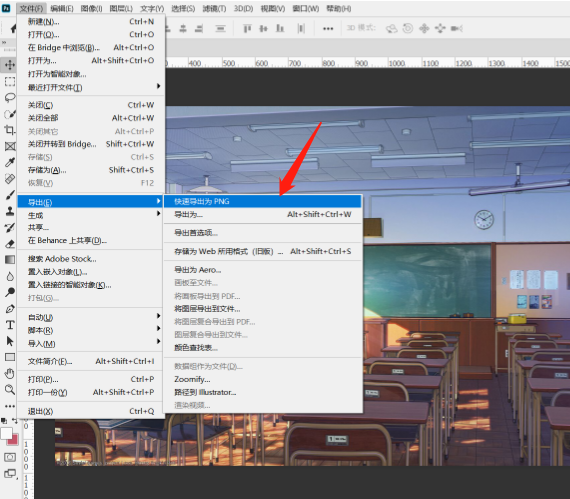Choose 打开(O)... from File menu

(91, 34)
